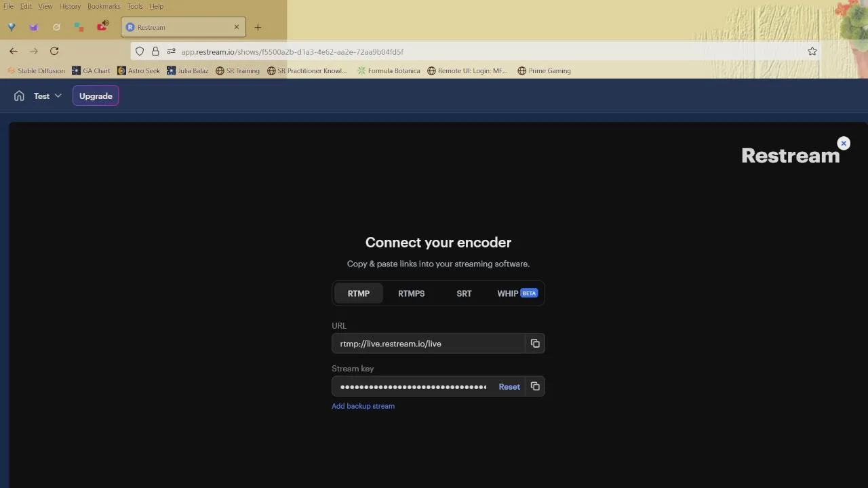The image size is (868, 488).
Task: Click the Restream home icon
Action: point(19,96)
